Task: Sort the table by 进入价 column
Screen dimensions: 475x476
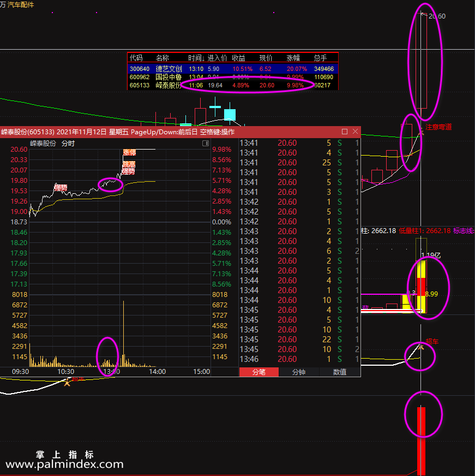Action: click(x=217, y=58)
